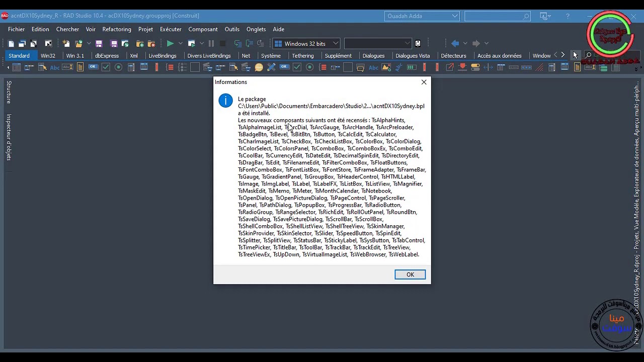Select the LiveBindings palette tab
644x362 pixels.
coord(163,56)
